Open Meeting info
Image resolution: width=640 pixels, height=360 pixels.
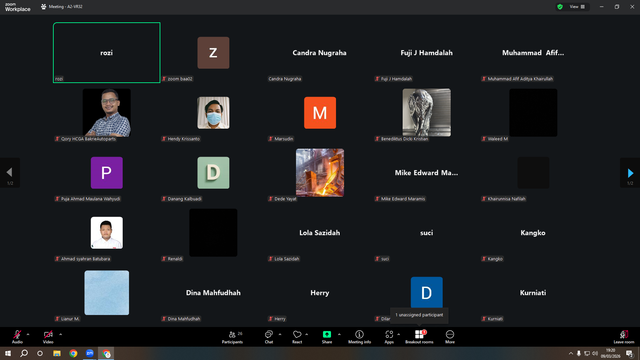(x=360, y=337)
